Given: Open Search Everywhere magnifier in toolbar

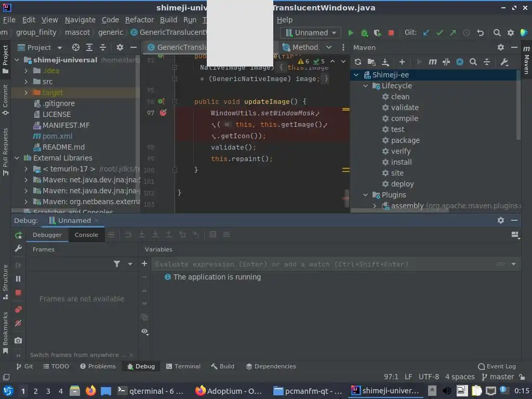Looking at the screenshot, I should point(497,33).
